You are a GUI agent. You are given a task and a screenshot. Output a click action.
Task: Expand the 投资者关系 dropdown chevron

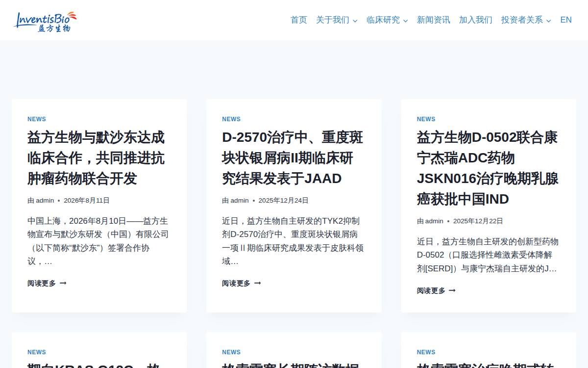coord(549,21)
